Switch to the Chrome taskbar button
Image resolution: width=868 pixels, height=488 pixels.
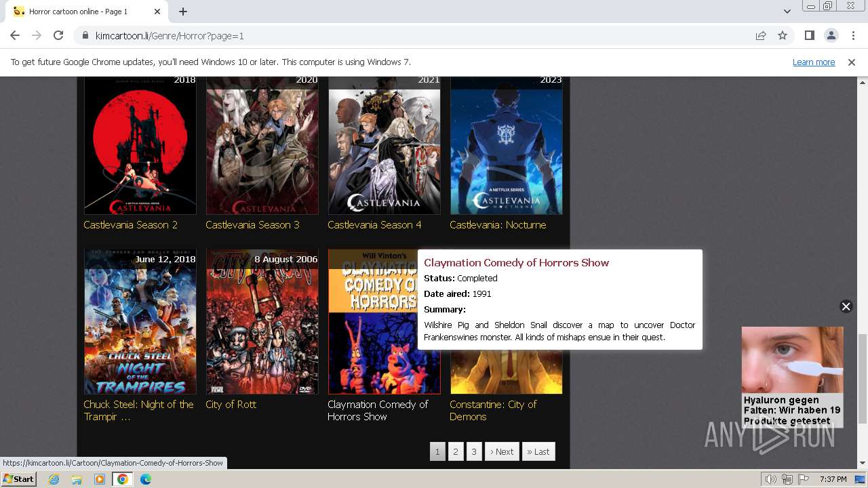click(123, 479)
